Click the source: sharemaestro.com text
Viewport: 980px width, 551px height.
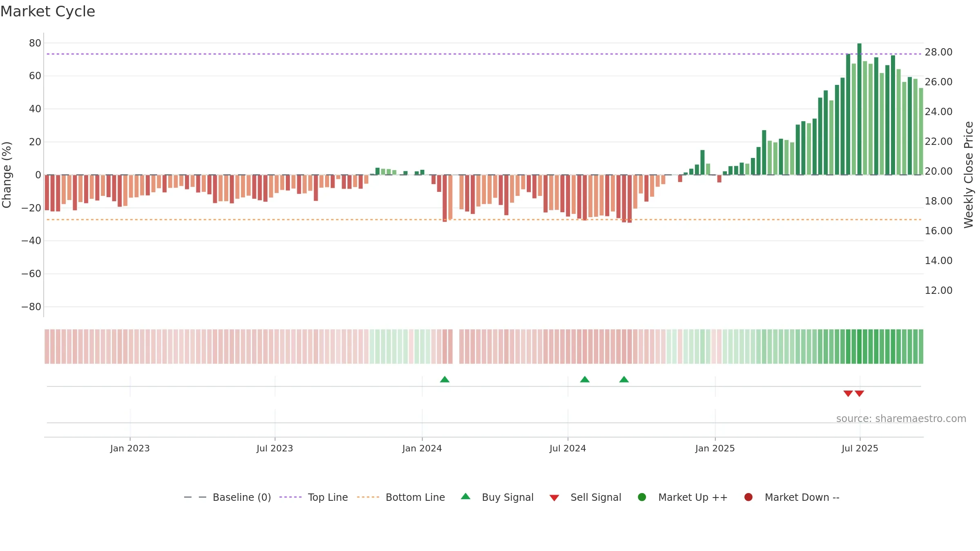coord(901,419)
